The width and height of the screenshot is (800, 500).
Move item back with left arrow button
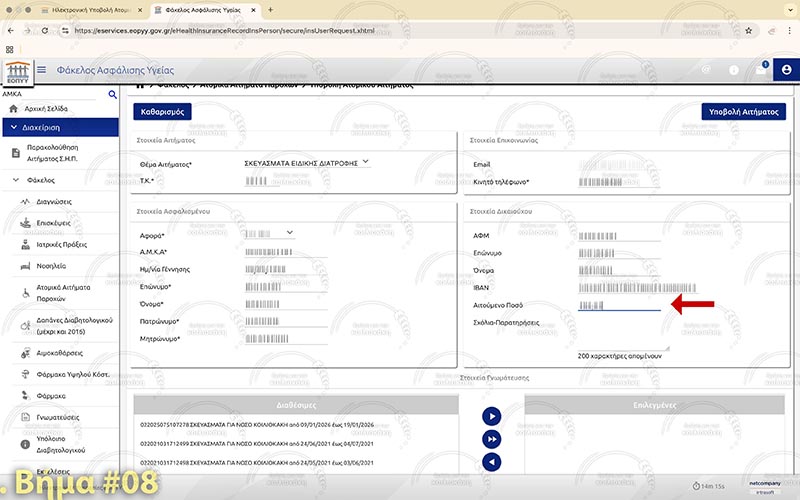(x=491, y=461)
